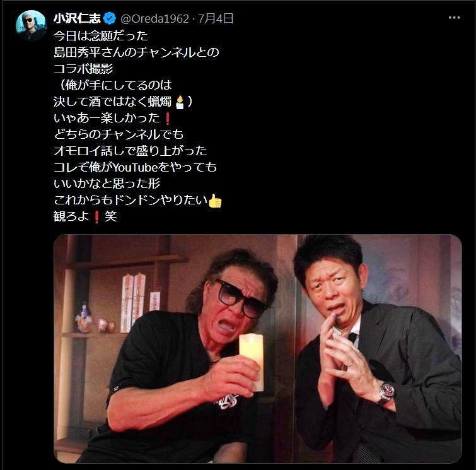Open the attached photo of two men
This screenshot has height=470, width=476.
click(x=258, y=349)
